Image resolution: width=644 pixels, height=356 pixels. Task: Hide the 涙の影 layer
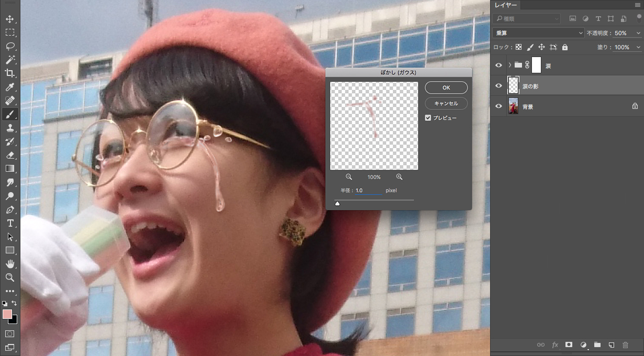click(498, 86)
